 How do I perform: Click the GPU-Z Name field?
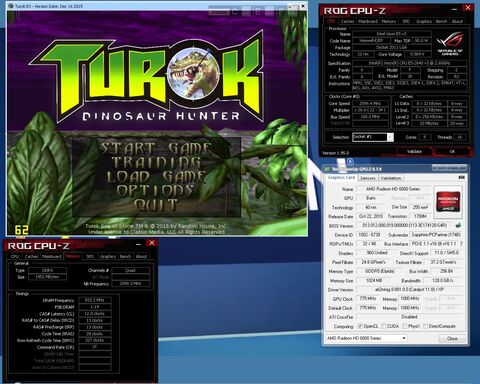pos(393,189)
